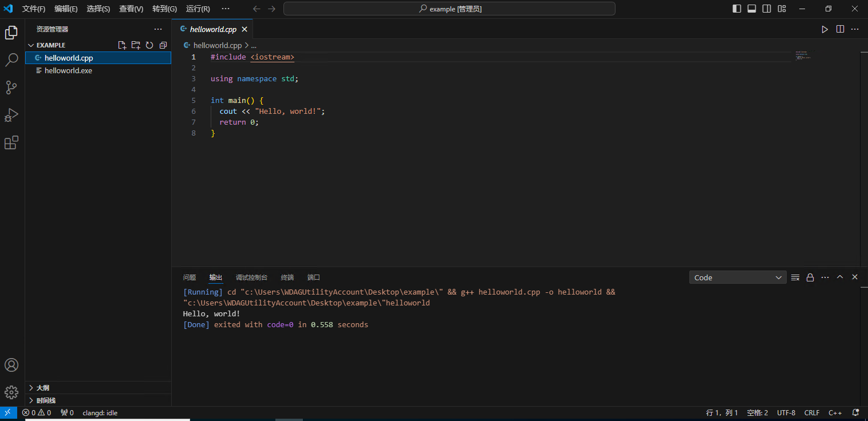Click clangd: idle status item

100,412
